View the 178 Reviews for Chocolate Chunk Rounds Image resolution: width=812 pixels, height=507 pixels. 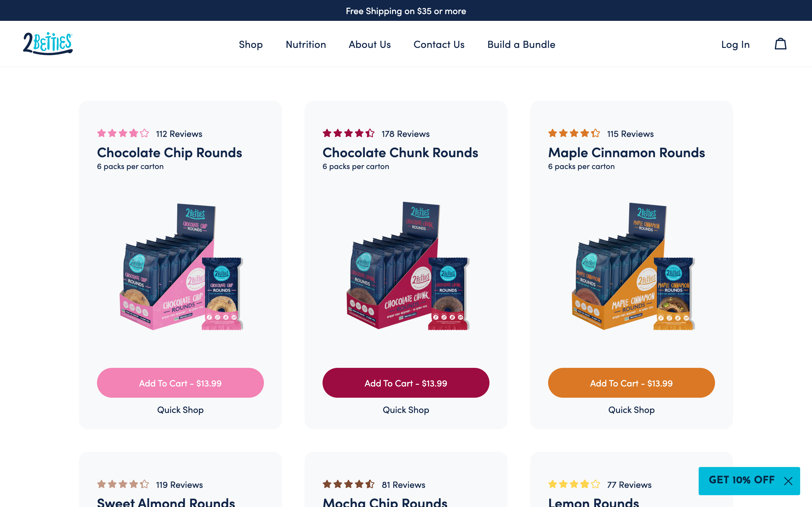coord(405,134)
